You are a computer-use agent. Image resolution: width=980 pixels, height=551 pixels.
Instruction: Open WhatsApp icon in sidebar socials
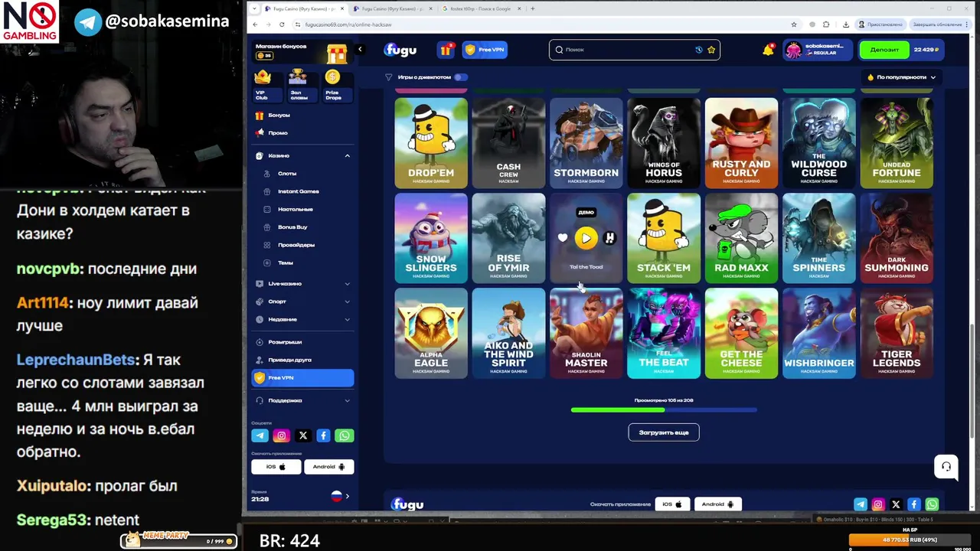[345, 435]
